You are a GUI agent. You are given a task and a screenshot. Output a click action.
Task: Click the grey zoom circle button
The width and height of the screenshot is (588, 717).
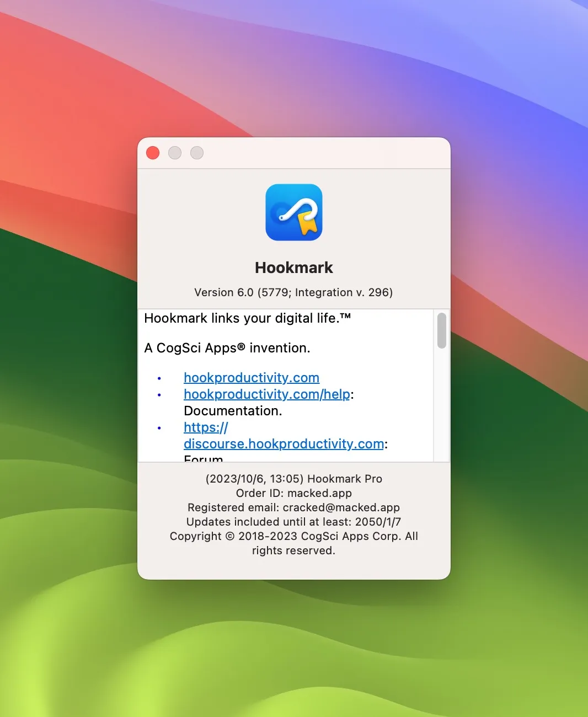click(x=197, y=153)
